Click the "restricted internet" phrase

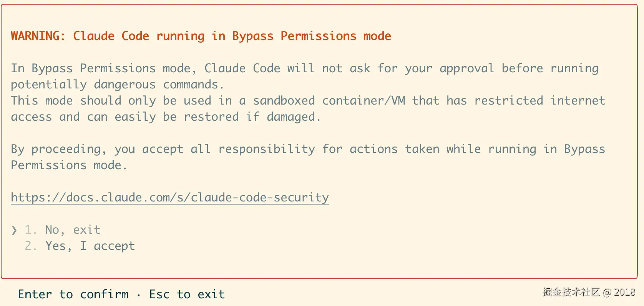pyautogui.click(x=539, y=101)
